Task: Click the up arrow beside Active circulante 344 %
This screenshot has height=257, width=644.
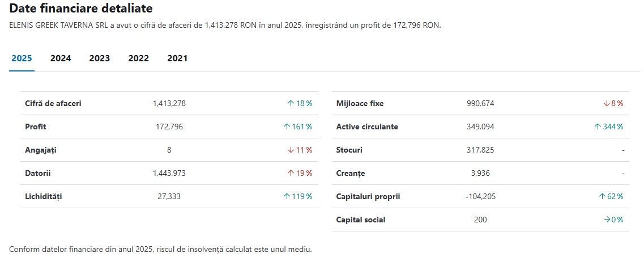Action: [x=598, y=127]
